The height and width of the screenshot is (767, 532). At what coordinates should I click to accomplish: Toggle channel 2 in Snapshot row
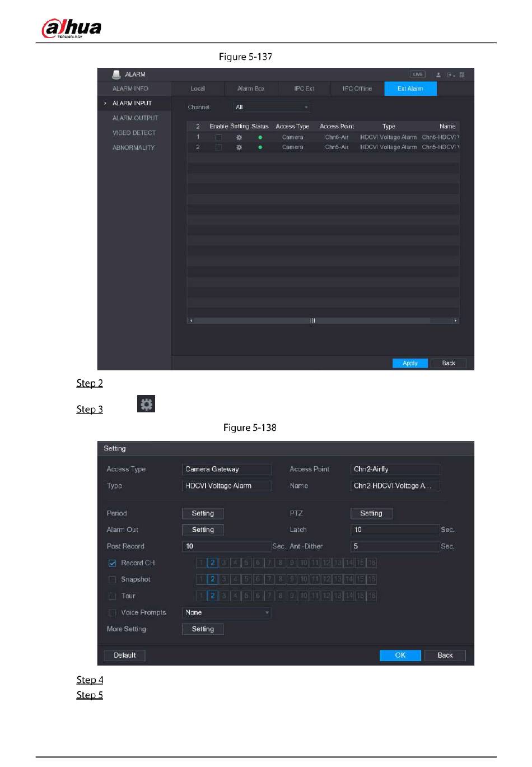click(x=212, y=579)
